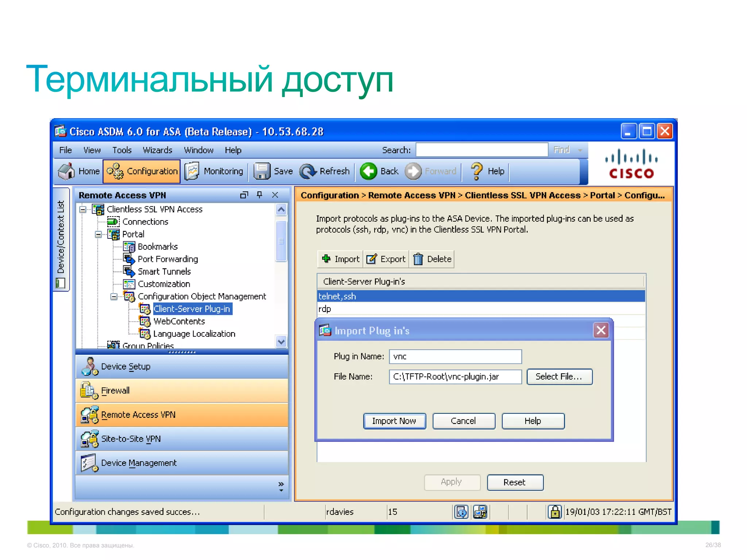Click Help in the Import dialog
The image size is (747, 560).
pos(533,421)
